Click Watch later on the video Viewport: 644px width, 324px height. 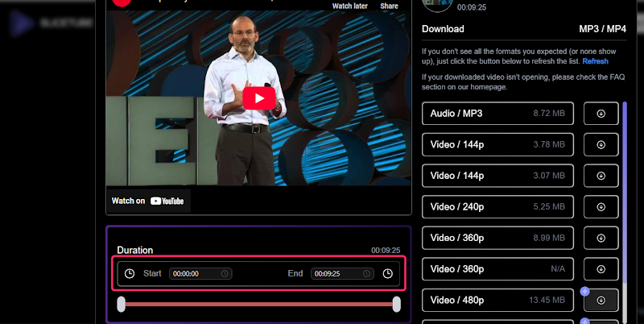(350, 6)
